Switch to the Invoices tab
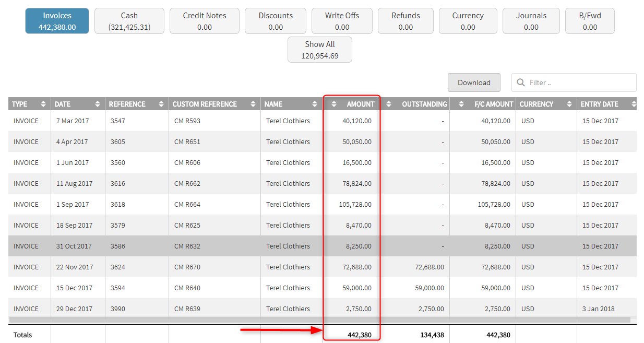 tap(57, 21)
